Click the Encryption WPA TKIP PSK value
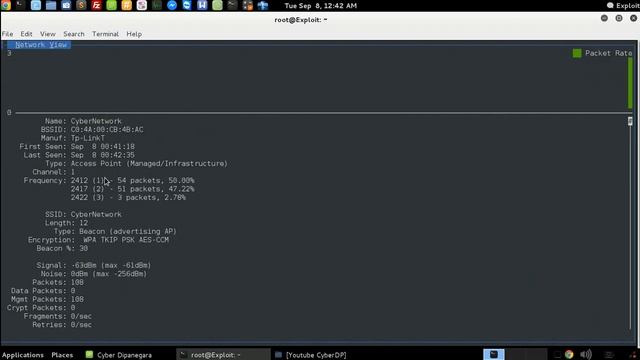640x360 pixels. (x=126, y=240)
